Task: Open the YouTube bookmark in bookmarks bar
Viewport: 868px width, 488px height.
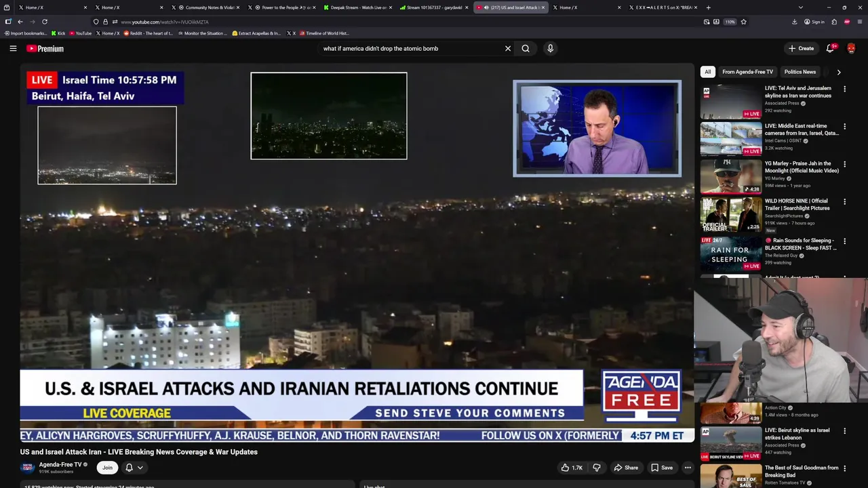Action: point(80,33)
